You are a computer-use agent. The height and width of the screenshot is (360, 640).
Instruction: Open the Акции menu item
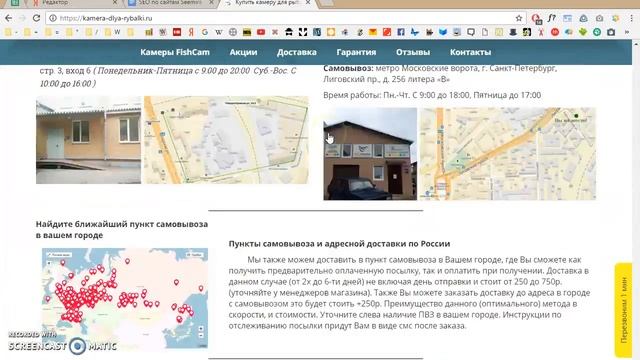click(x=243, y=52)
